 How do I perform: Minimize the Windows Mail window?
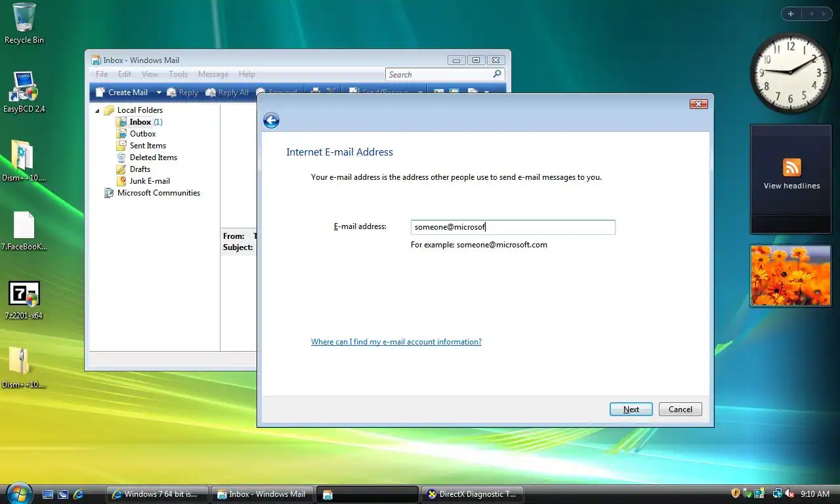click(x=457, y=60)
